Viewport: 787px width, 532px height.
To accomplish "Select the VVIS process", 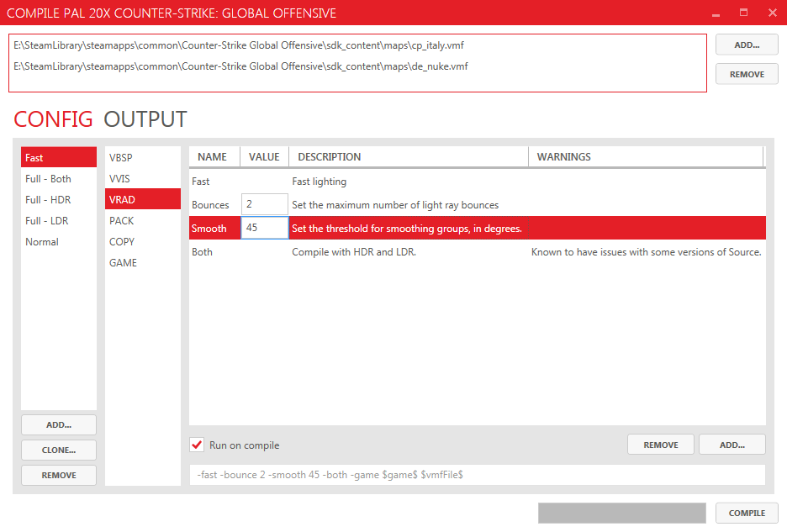I will tap(143, 179).
